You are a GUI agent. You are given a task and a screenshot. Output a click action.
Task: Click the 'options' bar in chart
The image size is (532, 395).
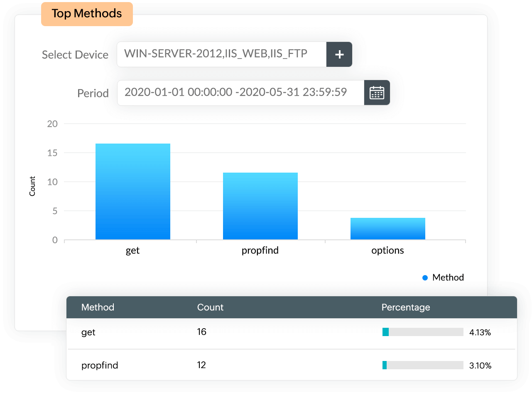pos(388,229)
